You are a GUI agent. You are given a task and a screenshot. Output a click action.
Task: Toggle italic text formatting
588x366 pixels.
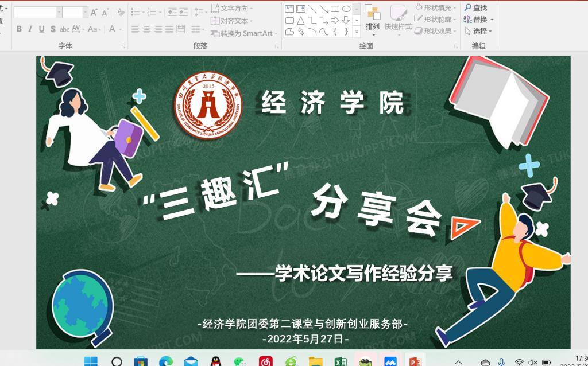(x=30, y=29)
